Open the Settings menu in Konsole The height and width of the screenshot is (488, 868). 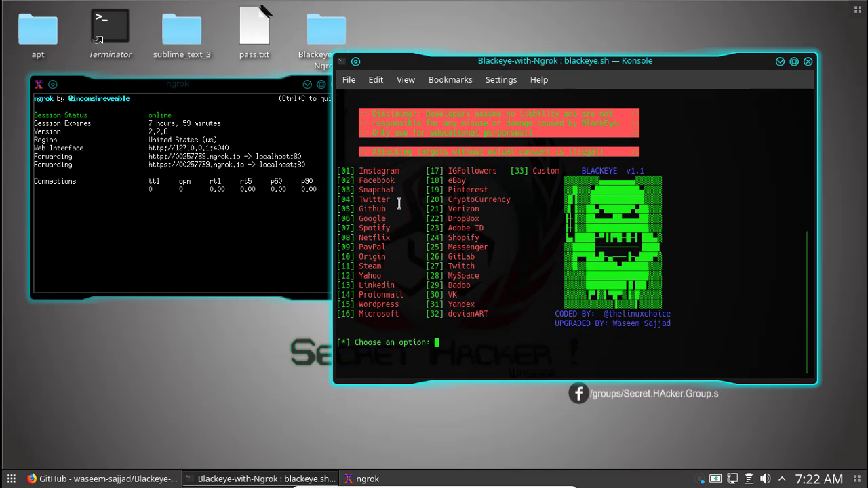point(501,79)
